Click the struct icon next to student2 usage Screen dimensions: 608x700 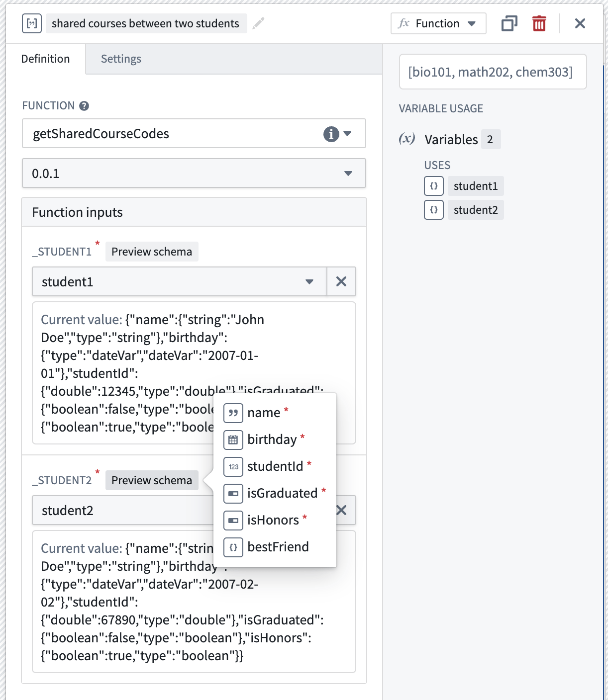434,210
